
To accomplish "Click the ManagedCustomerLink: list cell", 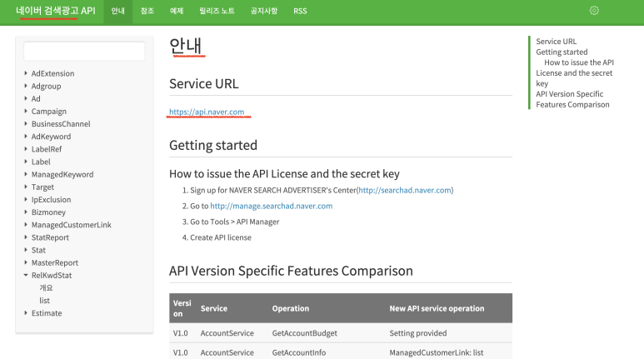I will pyautogui.click(x=437, y=352).
